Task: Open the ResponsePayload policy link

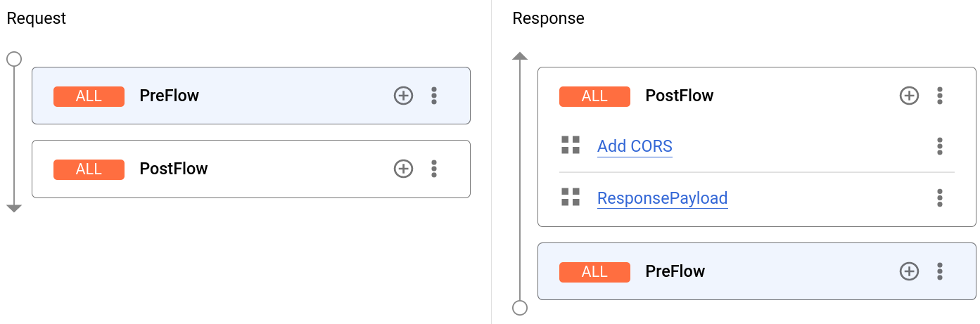Action: (662, 198)
